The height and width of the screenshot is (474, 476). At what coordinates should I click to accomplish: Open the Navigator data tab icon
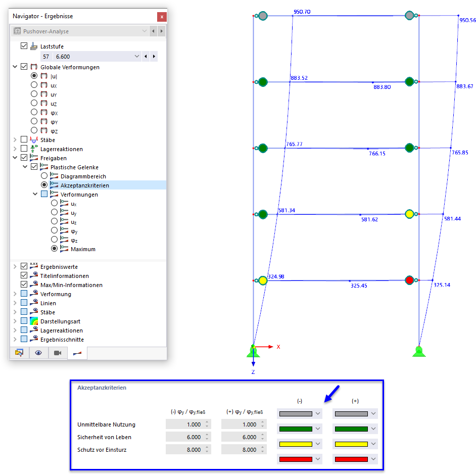[x=19, y=353]
